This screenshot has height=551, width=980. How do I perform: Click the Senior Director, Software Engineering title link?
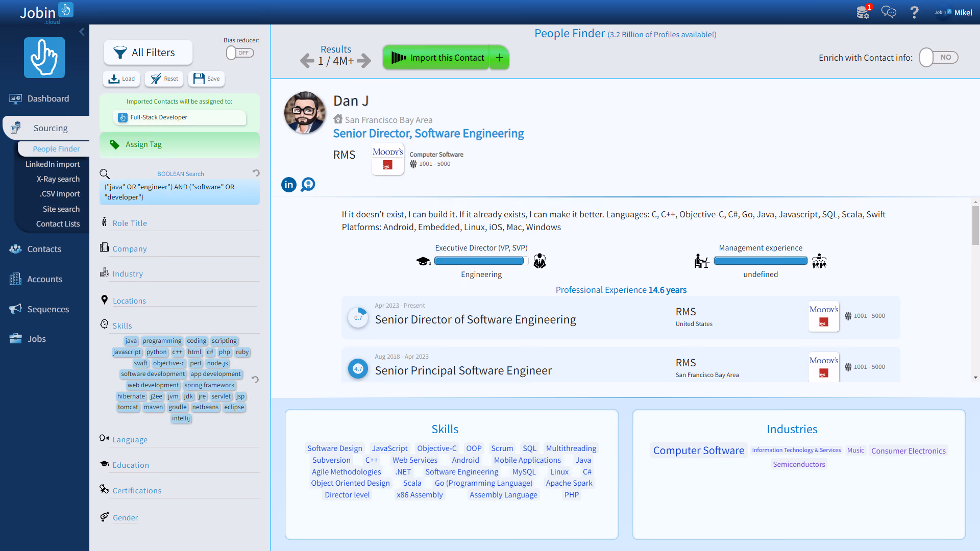[x=428, y=134]
